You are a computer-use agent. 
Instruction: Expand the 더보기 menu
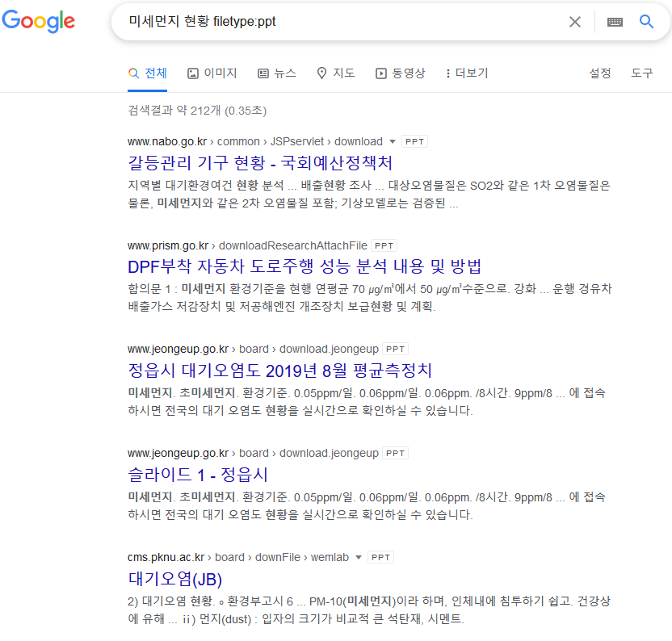click(x=467, y=73)
